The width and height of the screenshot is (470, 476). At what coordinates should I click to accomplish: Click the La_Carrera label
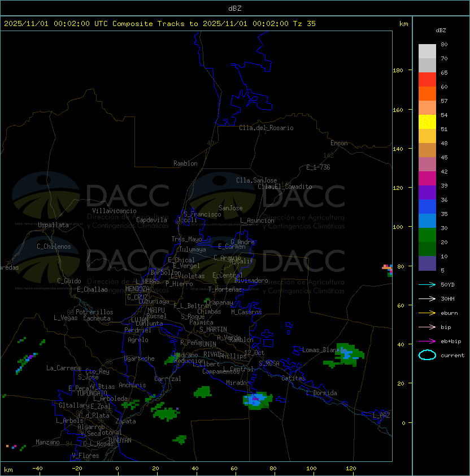click(x=63, y=368)
